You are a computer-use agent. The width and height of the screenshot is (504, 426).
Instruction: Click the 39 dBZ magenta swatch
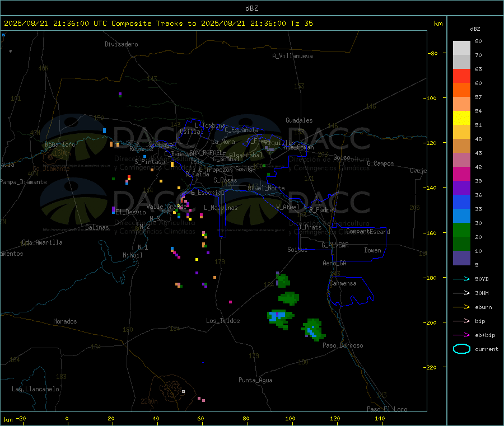(461, 174)
